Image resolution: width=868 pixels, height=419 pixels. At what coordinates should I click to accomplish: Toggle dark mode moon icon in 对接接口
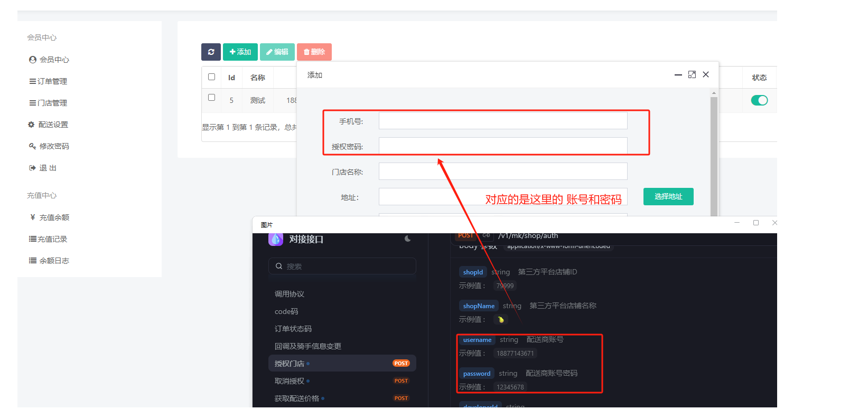point(408,239)
